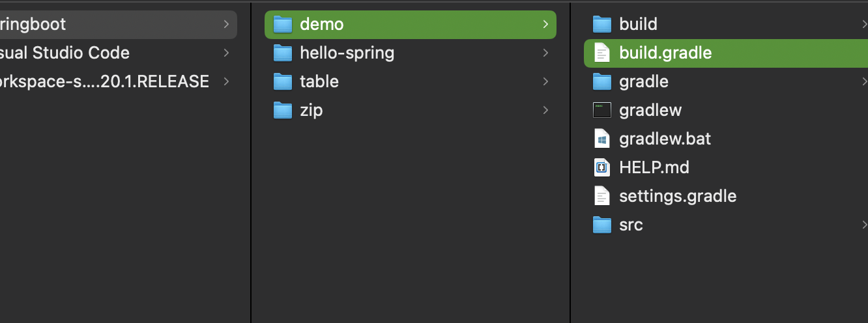Click the gradlew terminal executable icon

[x=602, y=110]
